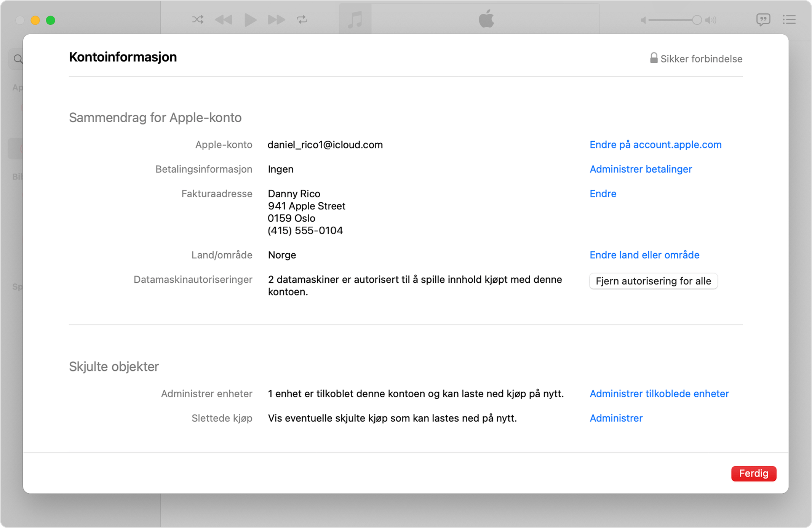The image size is (812, 528).
Task: Click the Sammendrag for Apple-konto heading
Action: 155,118
